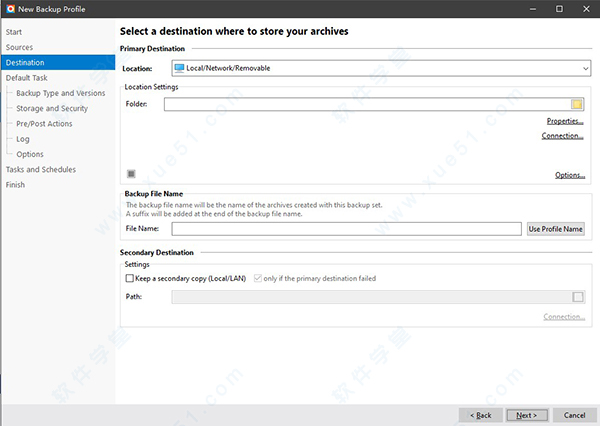This screenshot has height=426, width=600.
Task: Click the small gray square icon under Location Settings
Action: pyautogui.click(x=131, y=174)
